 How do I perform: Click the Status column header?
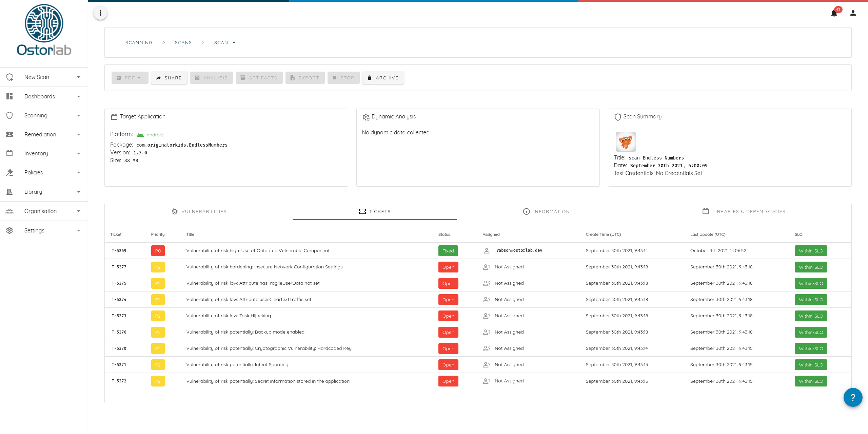444,234
